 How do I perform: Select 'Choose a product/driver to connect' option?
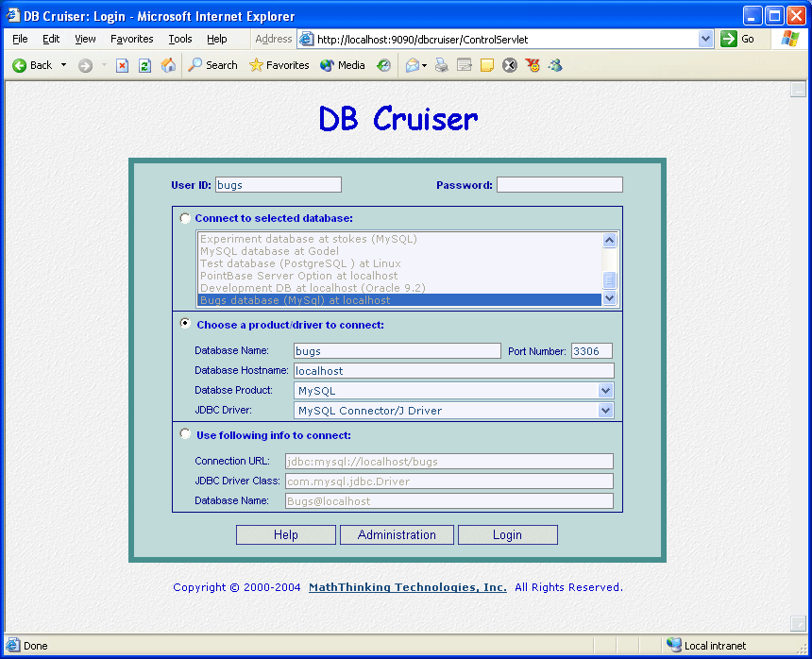[x=185, y=324]
